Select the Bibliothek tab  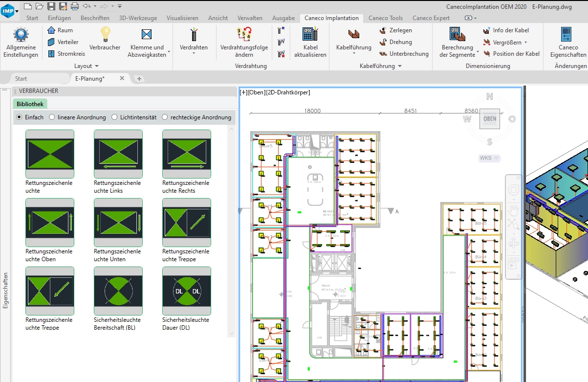(30, 104)
